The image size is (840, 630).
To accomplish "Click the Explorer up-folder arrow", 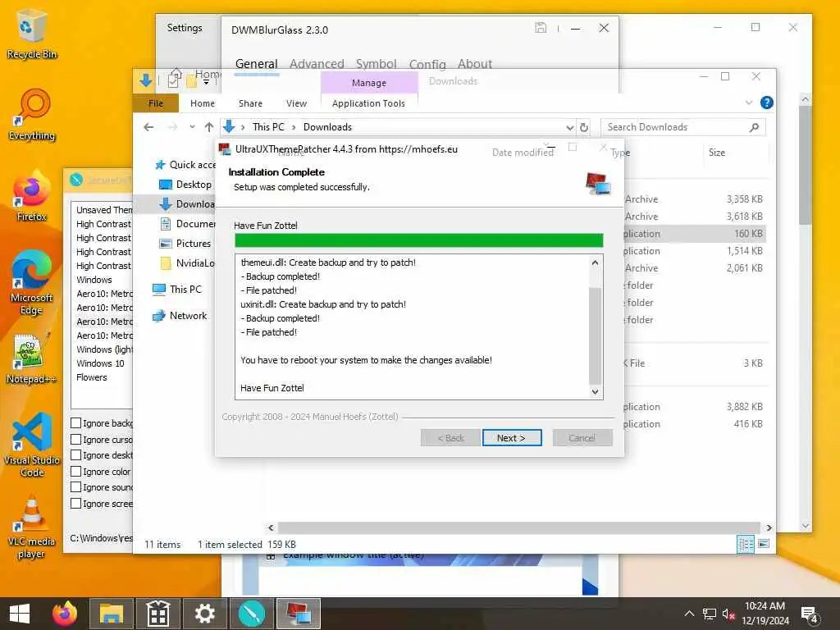I will tap(209, 127).
